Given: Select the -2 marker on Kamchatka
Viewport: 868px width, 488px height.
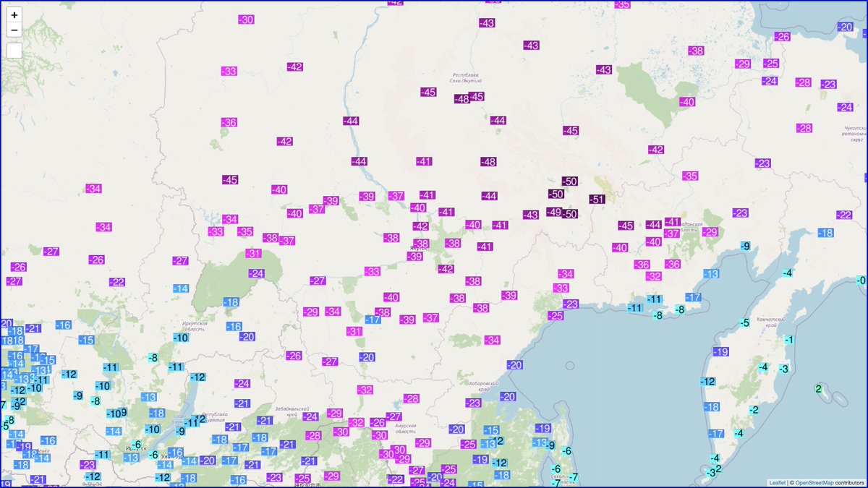Looking at the screenshot, I should pyautogui.click(x=754, y=410).
